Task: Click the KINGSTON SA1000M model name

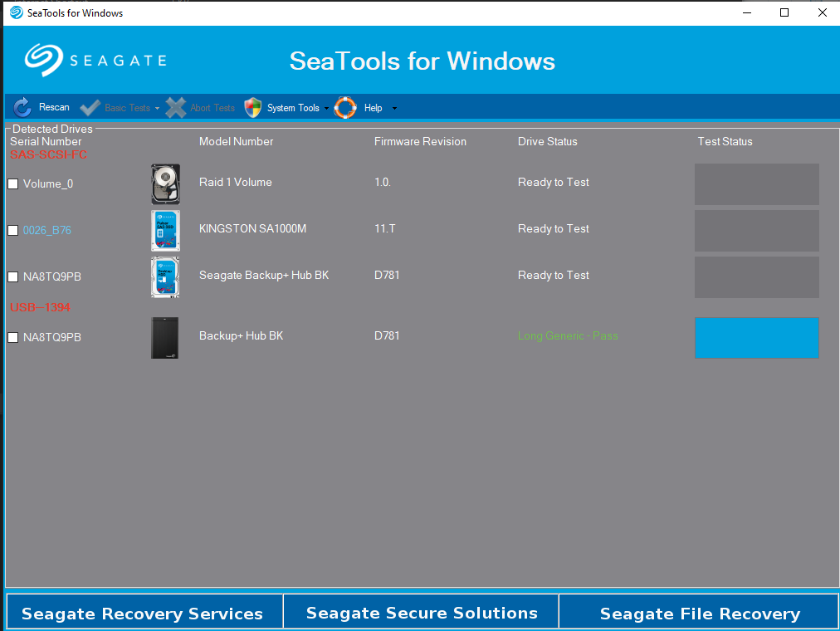Action: click(x=253, y=228)
